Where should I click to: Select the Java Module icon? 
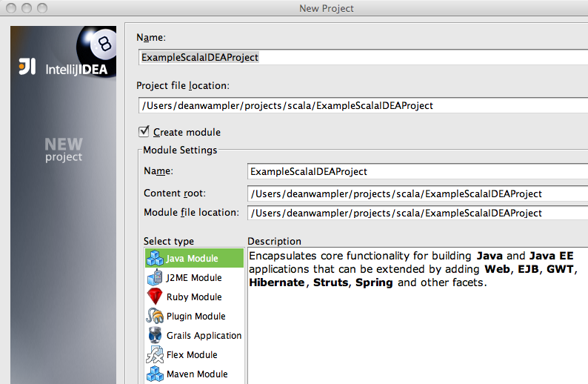click(x=155, y=258)
